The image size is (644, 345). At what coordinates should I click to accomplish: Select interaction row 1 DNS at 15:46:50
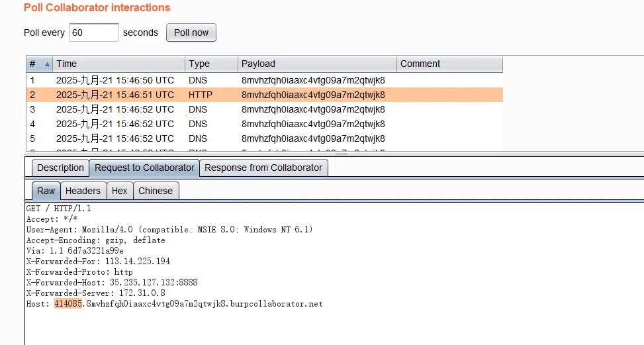[x=263, y=80]
